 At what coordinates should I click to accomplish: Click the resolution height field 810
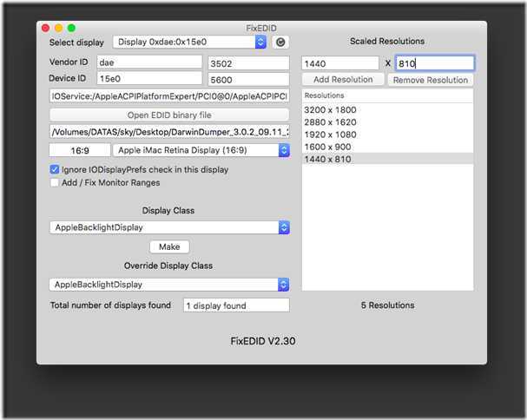(435, 63)
